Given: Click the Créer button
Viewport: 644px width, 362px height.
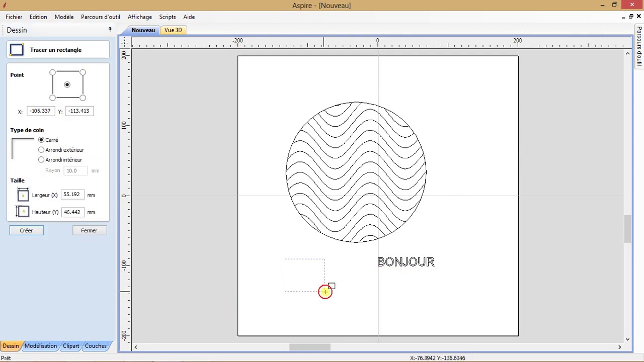Looking at the screenshot, I should point(26,230).
